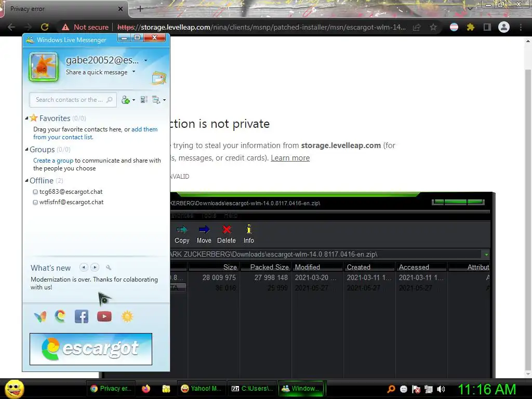Sort by the Modified column header
The height and width of the screenshot is (399, 532).
tap(318, 267)
